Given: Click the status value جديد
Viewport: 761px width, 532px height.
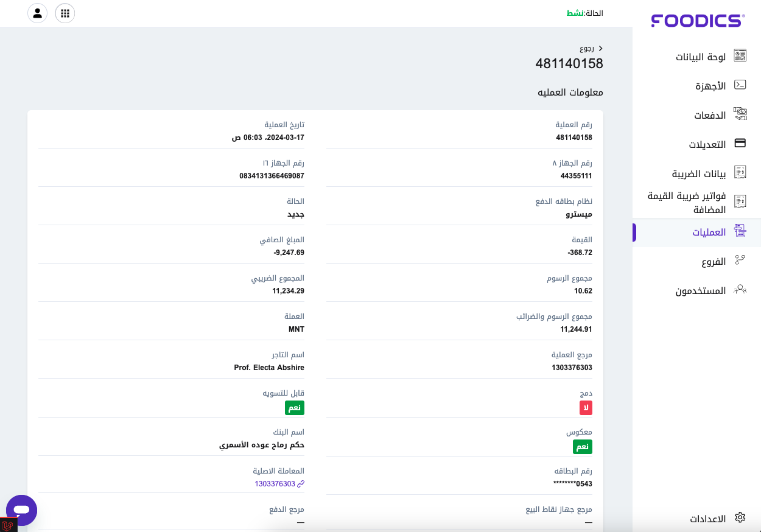Looking at the screenshot, I should point(296,214).
